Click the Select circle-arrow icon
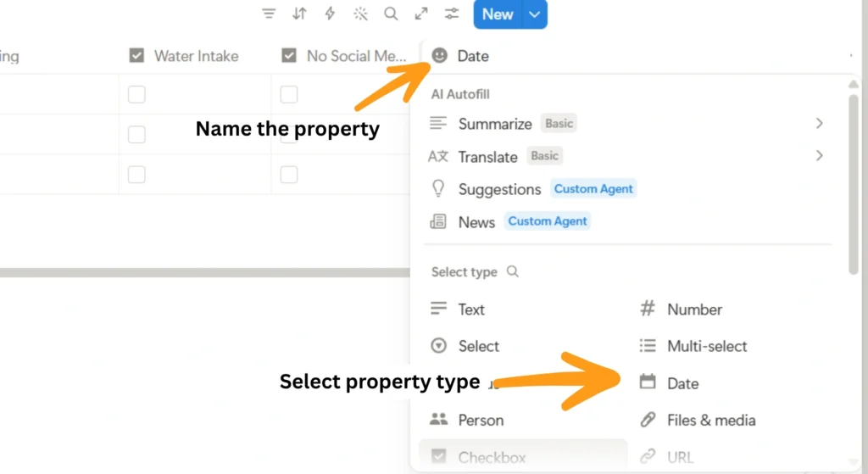Viewport: 868px width, 474px height. [x=438, y=345]
